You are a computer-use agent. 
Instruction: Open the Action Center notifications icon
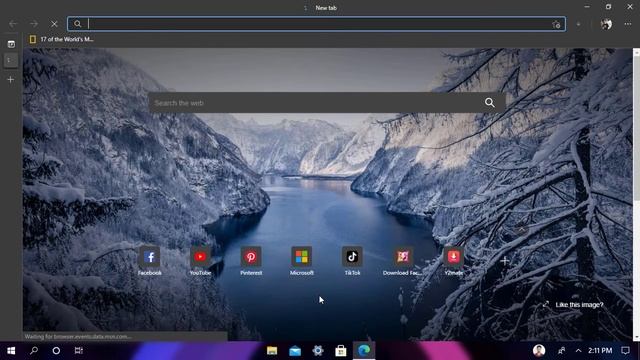(625, 351)
